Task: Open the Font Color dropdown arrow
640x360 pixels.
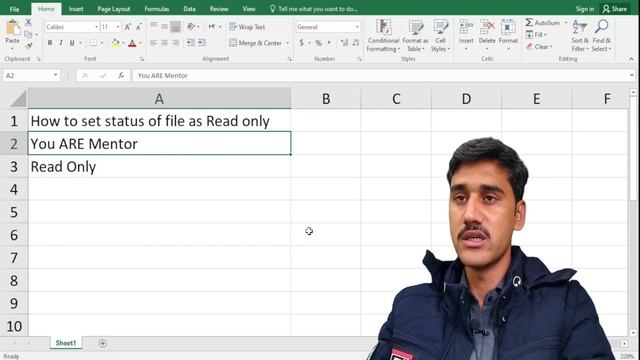Action: point(140,43)
